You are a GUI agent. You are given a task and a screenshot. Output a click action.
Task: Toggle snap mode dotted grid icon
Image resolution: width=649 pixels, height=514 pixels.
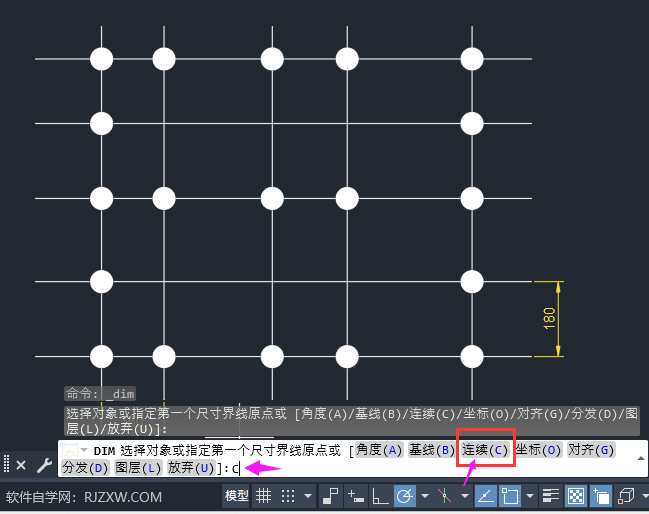288,495
